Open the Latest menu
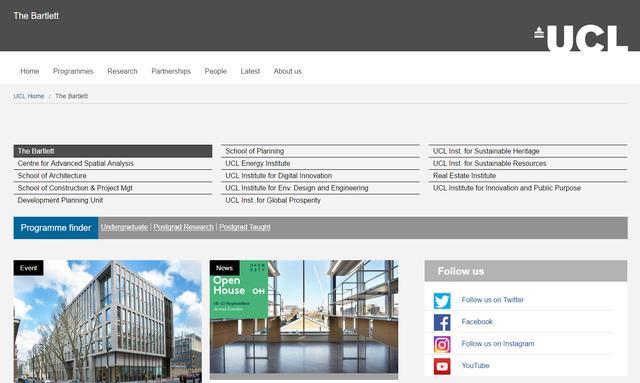Viewport: 640px width, 383px height. click(x=250, y=71)
